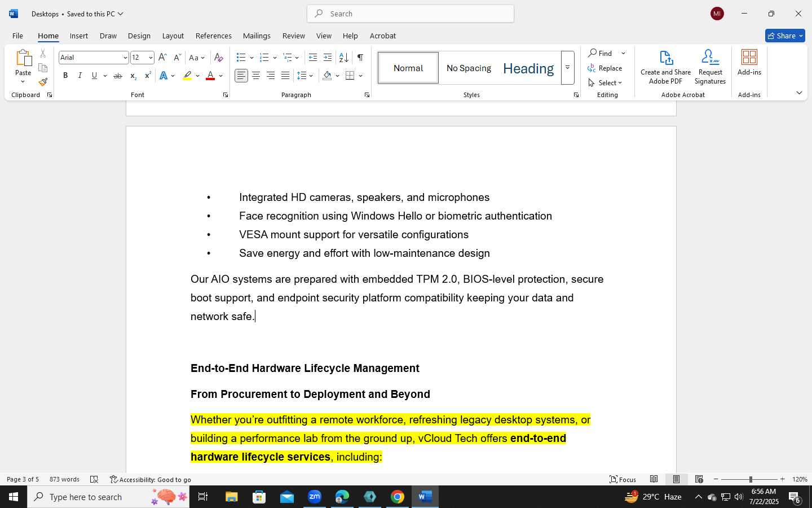Click the 873 words count
Viewport: 812px width, 508px height.
tap(64, 479)
